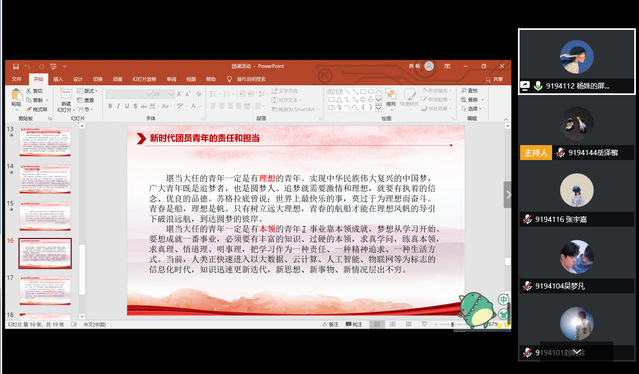
Task: Click the slide sorter view icon in status bar
Action: 392,324
